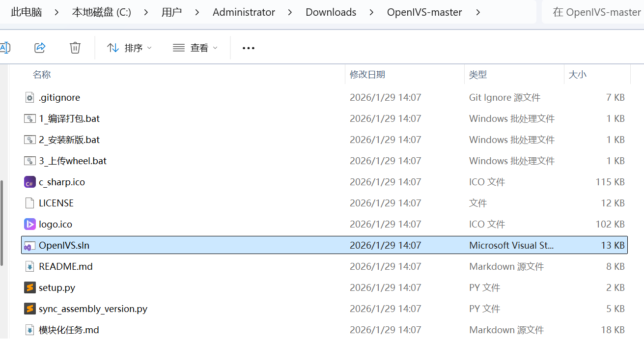Open the 查看 view dropdown
This screenshot has height=342, width=644.
pos(195,48)
